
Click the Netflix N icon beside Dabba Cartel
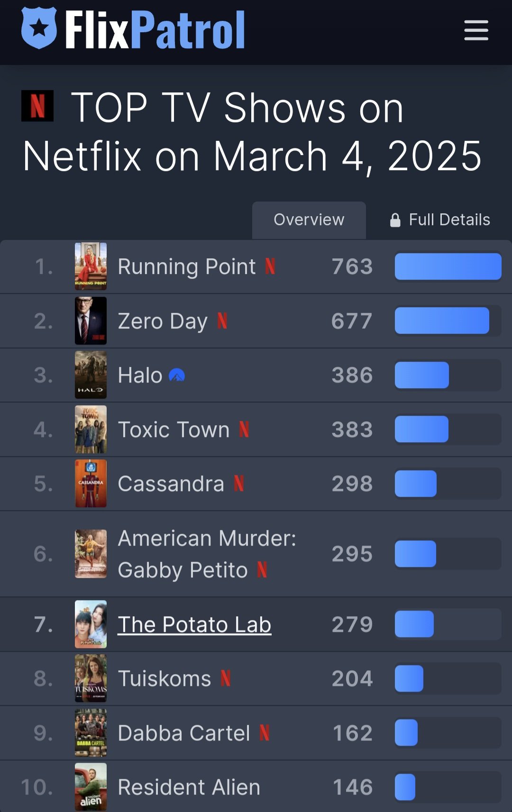[265, 733]
